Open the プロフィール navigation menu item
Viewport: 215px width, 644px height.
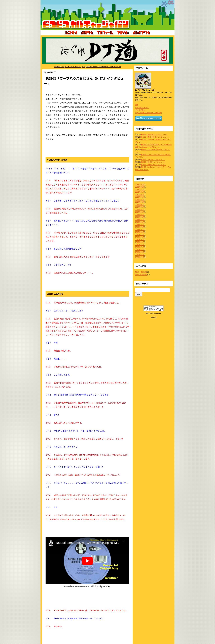click(105, 33)
